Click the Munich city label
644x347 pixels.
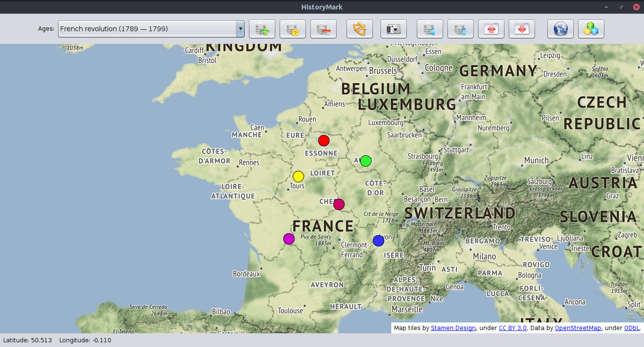tap(537, 161)
